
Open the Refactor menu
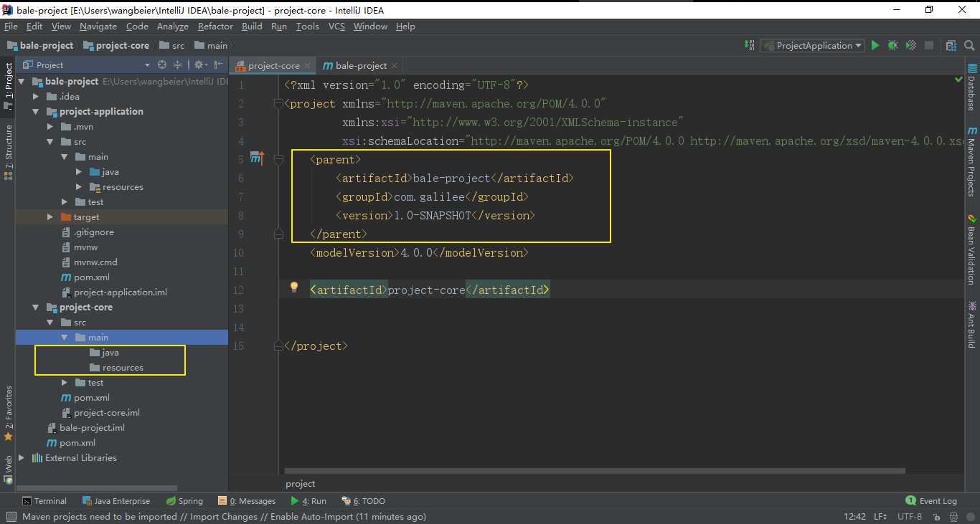tap(215, 26)
